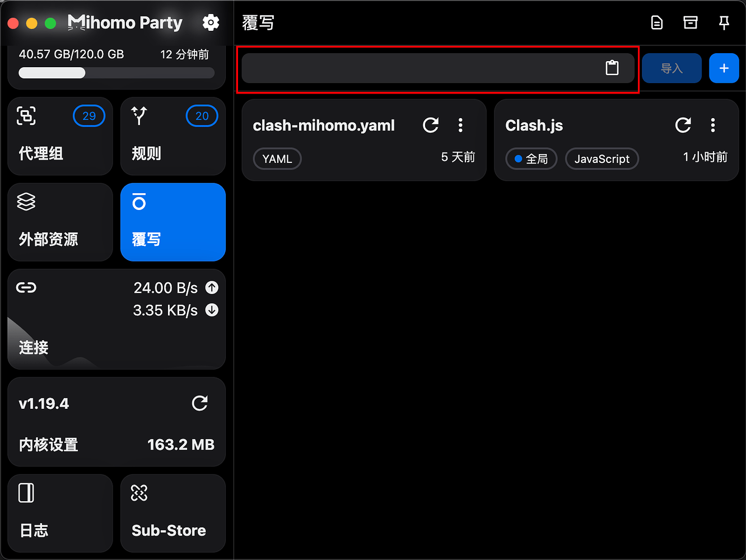746x560 pixels.
Task: Open the 连接 connections card
Action: [x=116, y=319]
